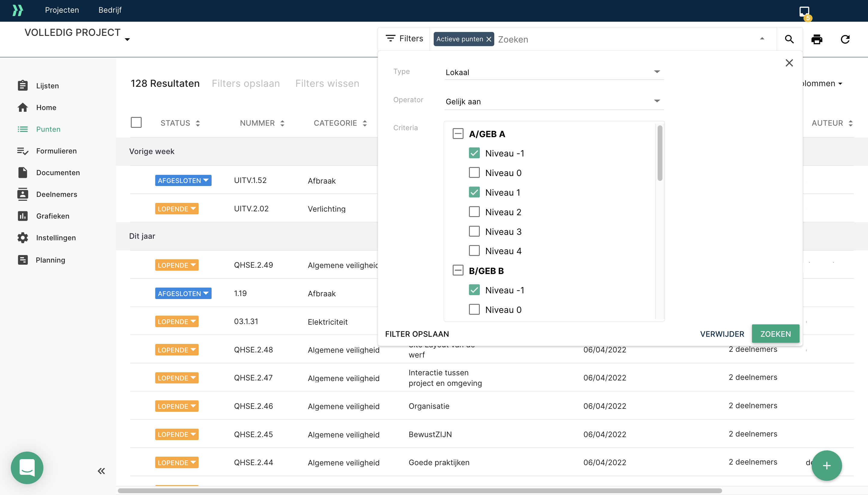
Task: Open the Lijsten sidebar icon
Action: [23, 85]
